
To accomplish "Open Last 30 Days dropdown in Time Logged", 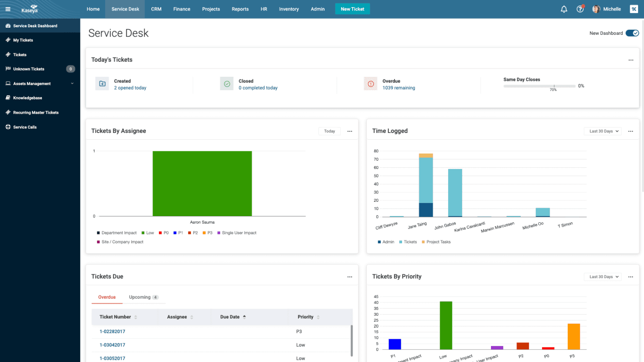I will tap(602, 131).
